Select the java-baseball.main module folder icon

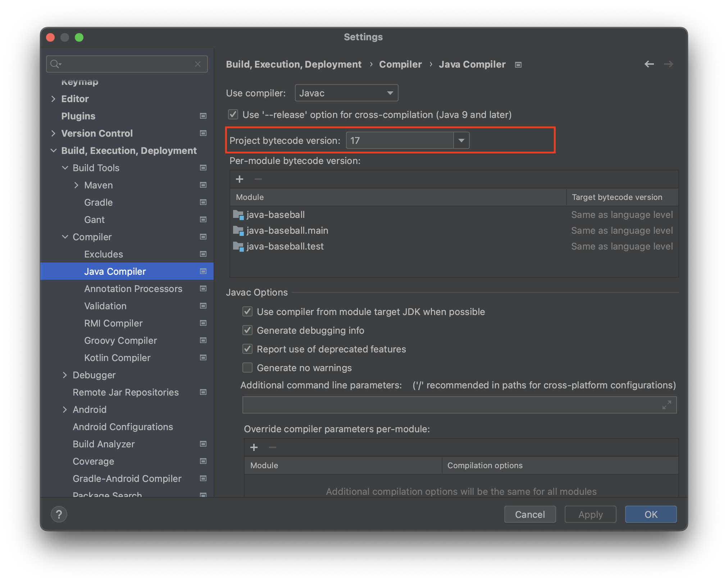pos(238,231)
